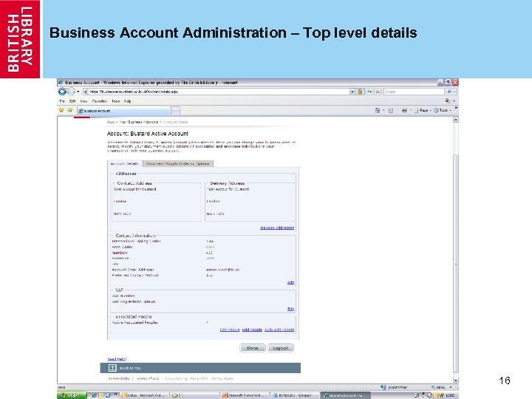Click the search magnifier icon
This screenshot has height=399, width=532.
pyautogui.click(x=449, y=92)
